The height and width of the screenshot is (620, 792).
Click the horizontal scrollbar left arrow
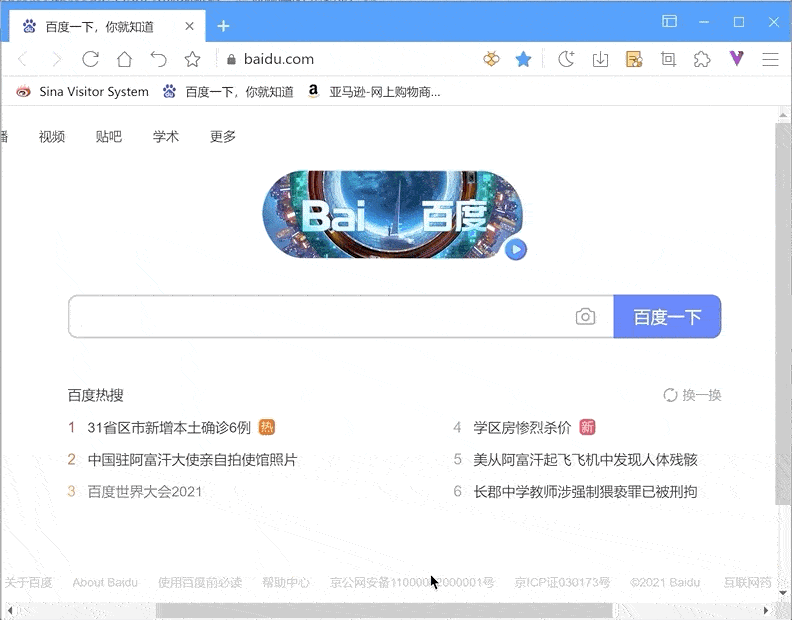click(10, 610)
